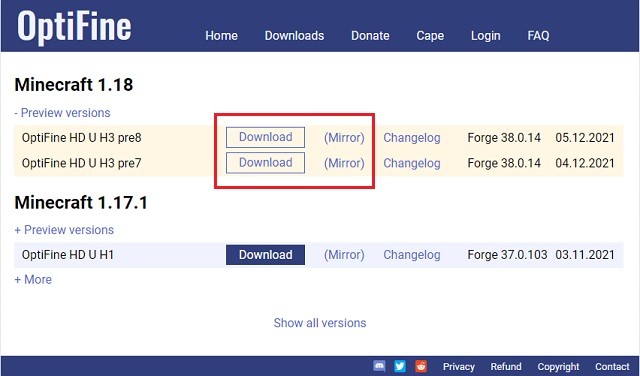Expand Minecraft 1.17.1 Preview versions
Viewport: 640px width, 376px height.
click(64, 230)
